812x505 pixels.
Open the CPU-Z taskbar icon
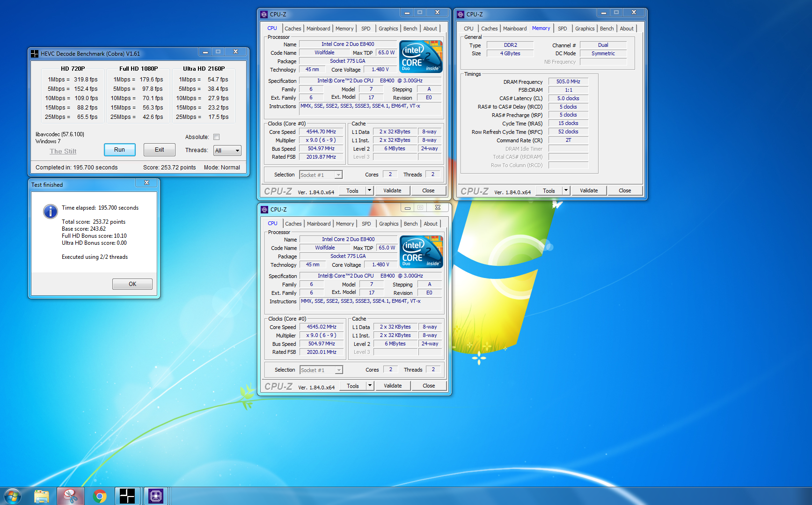(156, 496)
